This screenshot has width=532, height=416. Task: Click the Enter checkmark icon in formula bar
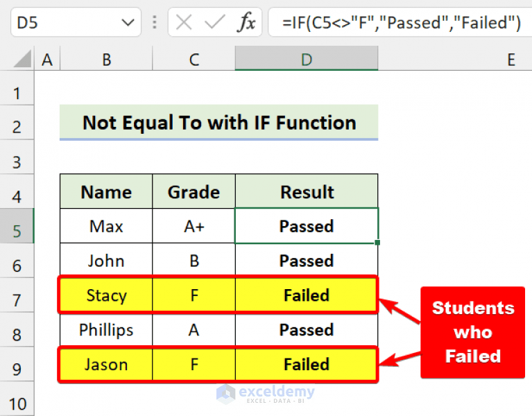[215, 23]
